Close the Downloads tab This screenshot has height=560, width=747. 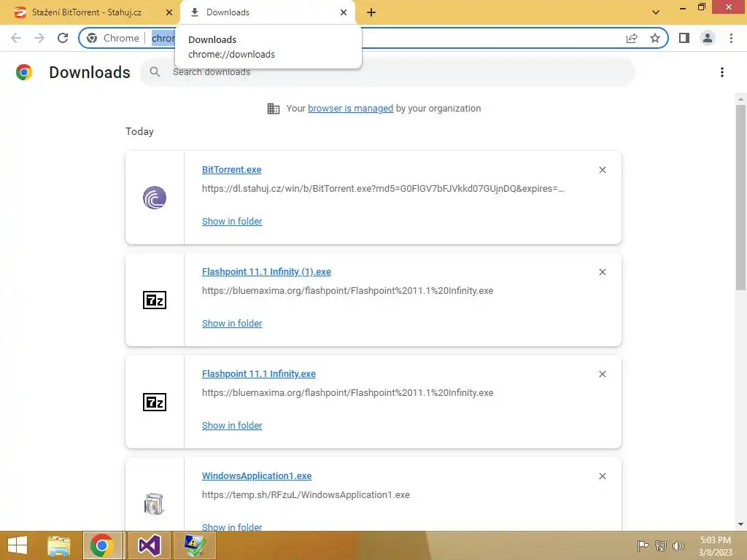click(344, 12)
